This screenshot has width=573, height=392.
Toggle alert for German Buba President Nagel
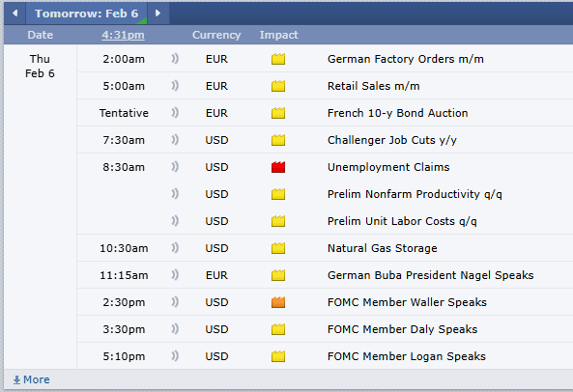pos(175,274)
